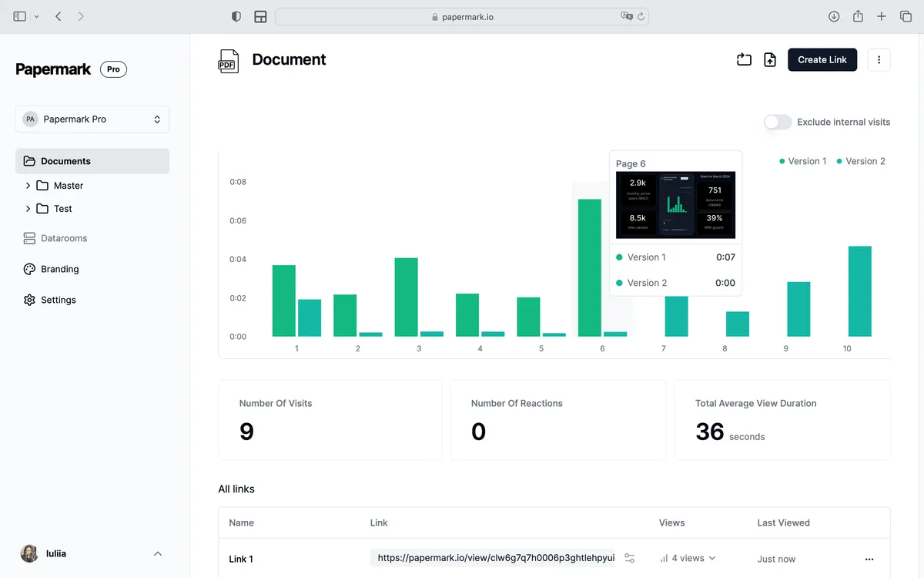
Task: Click the bar chart icon beside 4 views
Action: coord(664,559)
